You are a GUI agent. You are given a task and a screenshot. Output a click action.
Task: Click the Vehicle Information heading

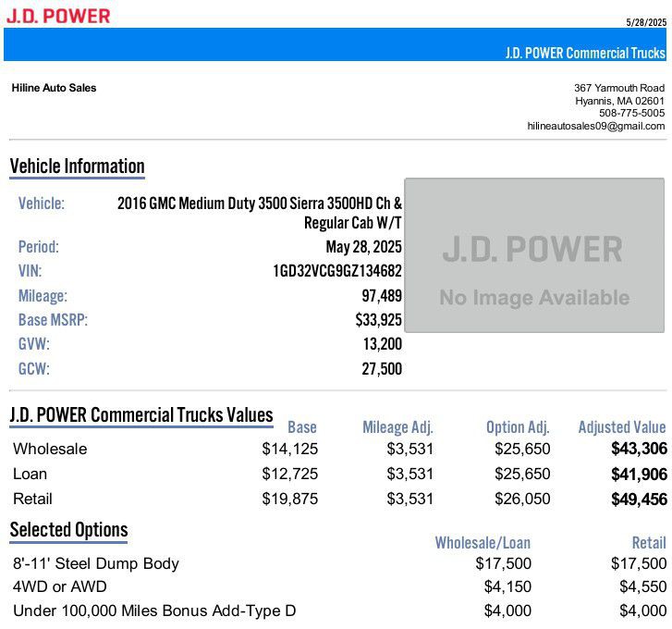click(77, 166)
